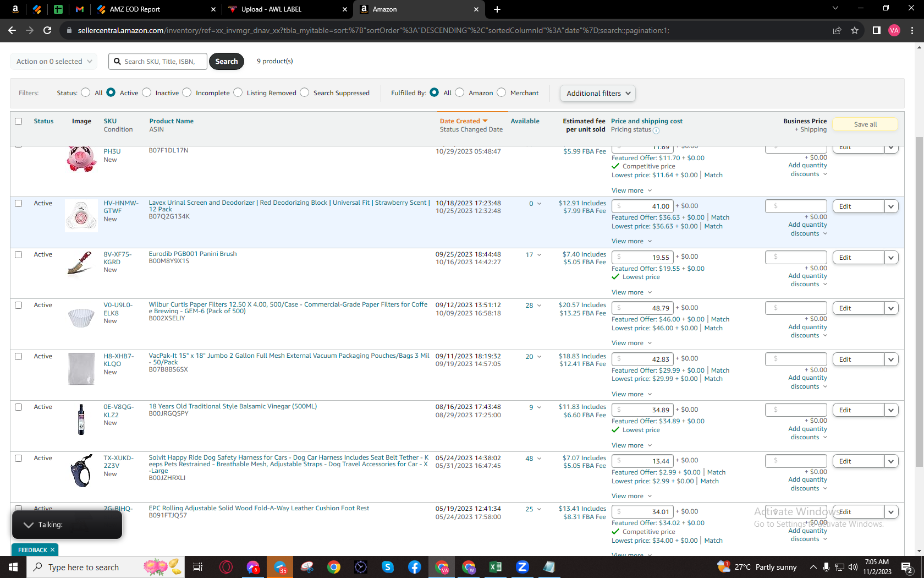Tick the checkbox for Lavex Urinal Screen row
Image resolution: width=924 pixels, height=578 pixels.
pos(19,203)
